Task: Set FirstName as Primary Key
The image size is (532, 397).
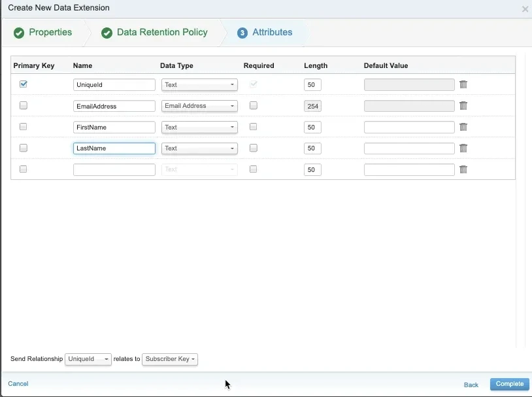Action: point(23,127)
